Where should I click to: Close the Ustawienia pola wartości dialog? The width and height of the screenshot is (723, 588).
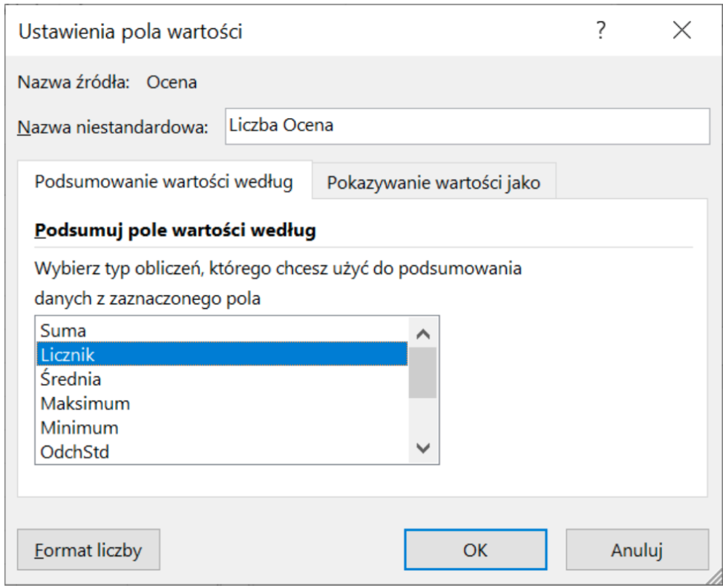(681, 30)
